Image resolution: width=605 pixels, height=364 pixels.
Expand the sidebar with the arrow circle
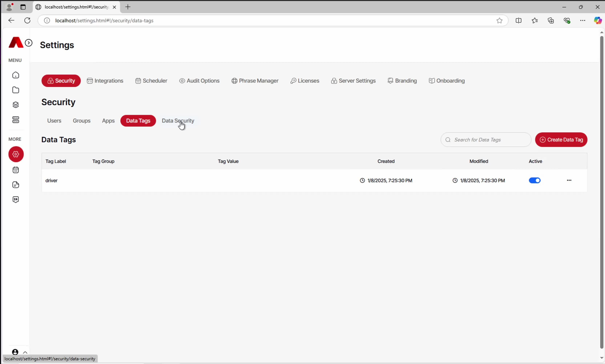pos(29,43)
